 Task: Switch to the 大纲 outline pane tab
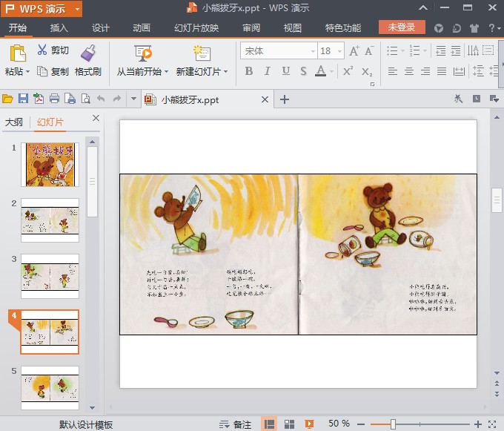tap(14, 122)
